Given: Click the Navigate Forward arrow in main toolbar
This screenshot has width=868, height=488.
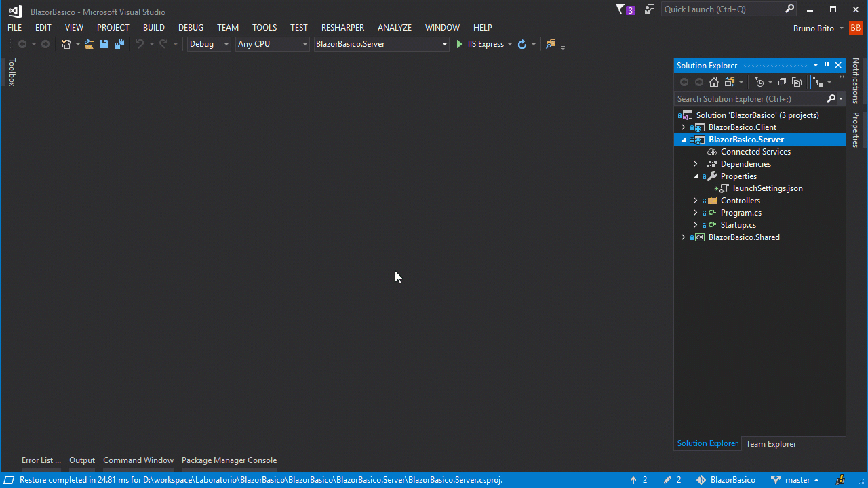Looking at the screenshot, I should 45,44.
